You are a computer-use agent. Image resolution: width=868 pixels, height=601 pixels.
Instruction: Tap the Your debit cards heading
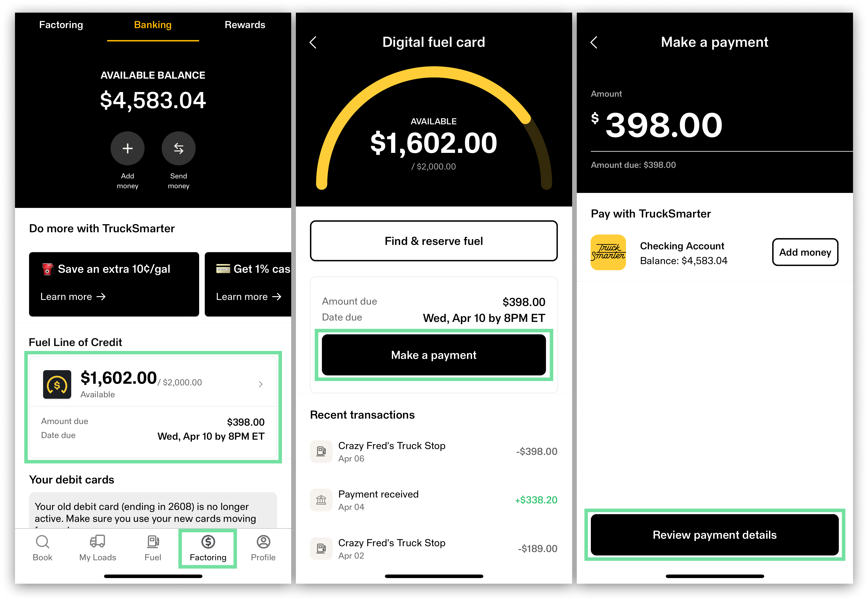click(72, 480)
